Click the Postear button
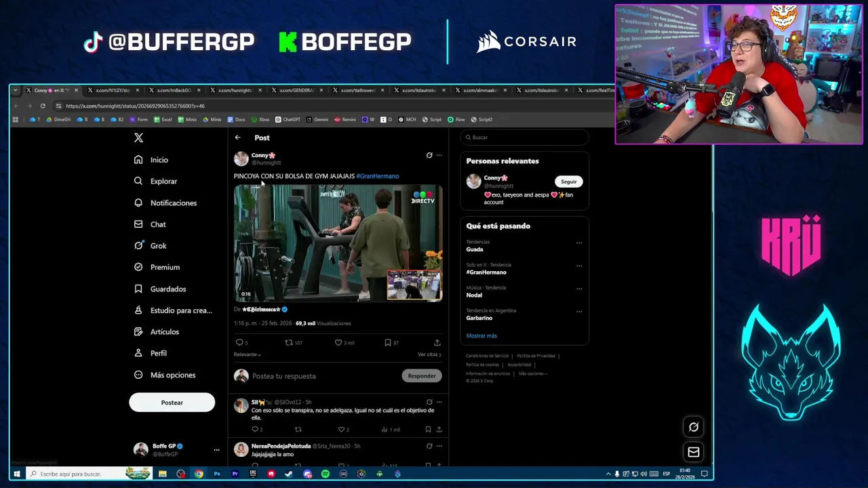 (172, 403)
